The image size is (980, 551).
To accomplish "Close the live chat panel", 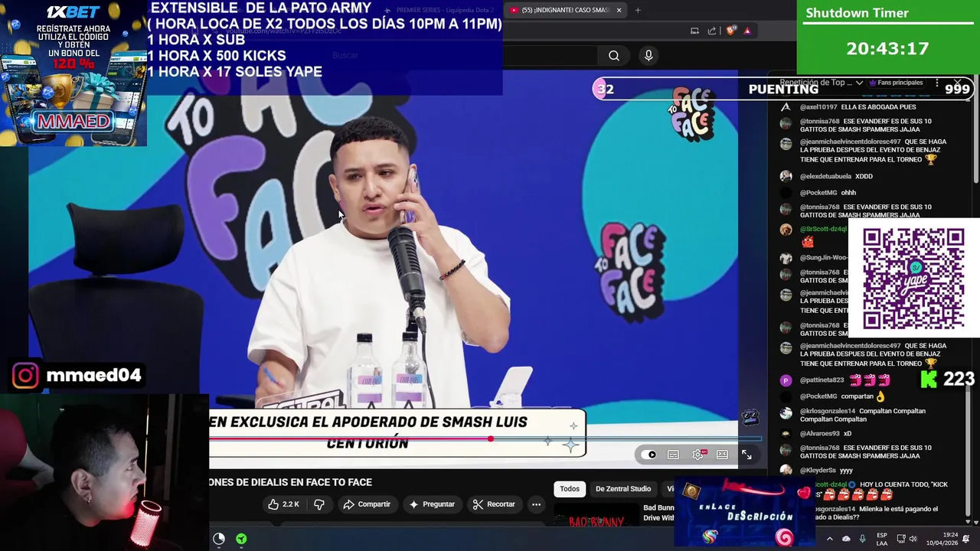I will pyautogui.click(x=958, y=83).
